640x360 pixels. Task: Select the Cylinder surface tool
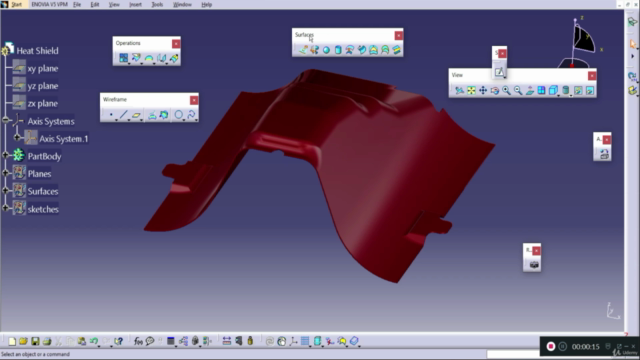click(x=338, y=50)
